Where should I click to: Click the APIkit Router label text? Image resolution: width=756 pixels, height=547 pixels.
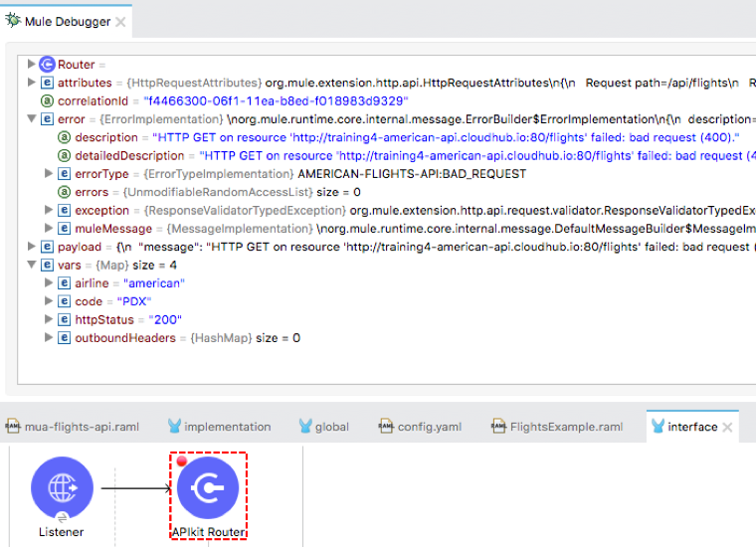[208, 531]
